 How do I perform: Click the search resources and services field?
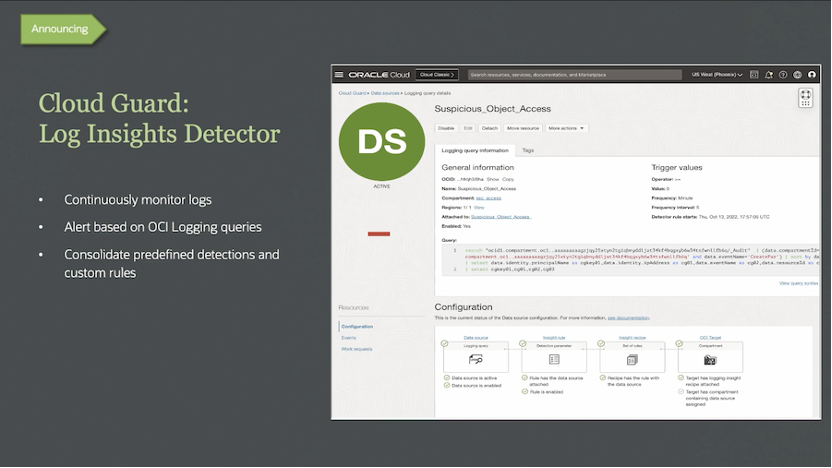(x=575, y=75)
